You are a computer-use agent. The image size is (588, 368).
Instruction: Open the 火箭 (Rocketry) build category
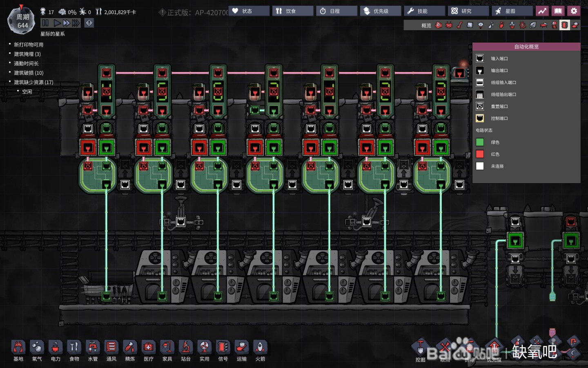point(260,350)
